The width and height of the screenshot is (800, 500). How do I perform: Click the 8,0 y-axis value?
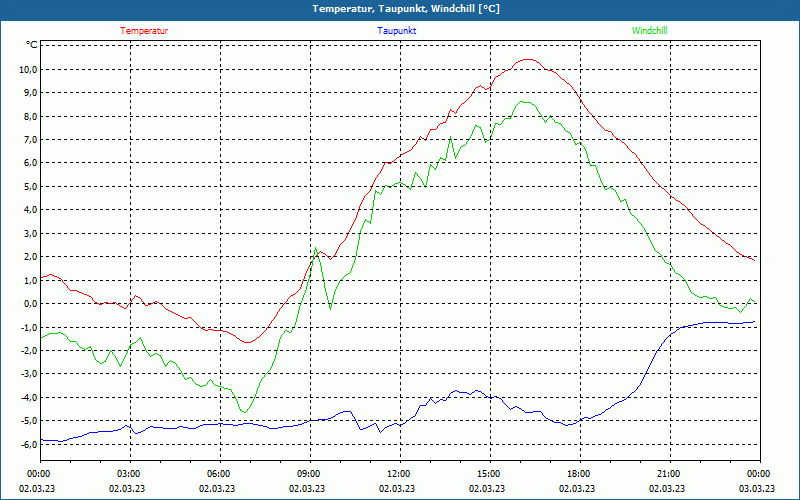pos(30,116)
